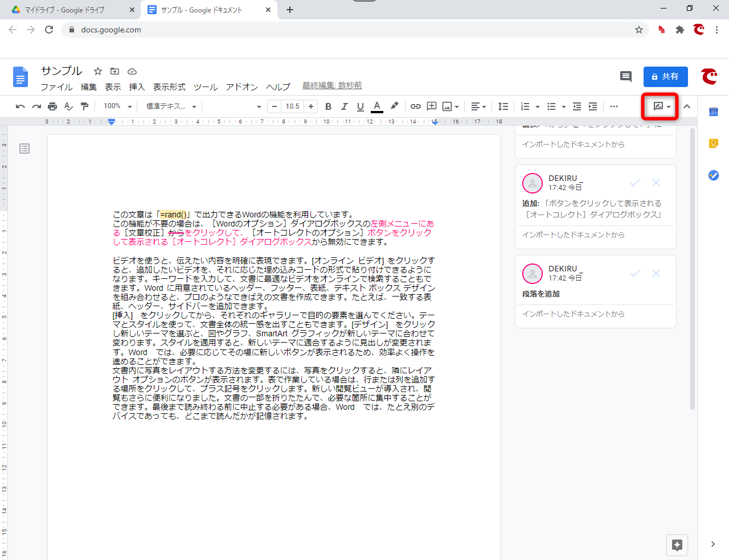The height and width of the screenshot is (560, 729).
Task: View the cloud save status
Action: (132, 71)
